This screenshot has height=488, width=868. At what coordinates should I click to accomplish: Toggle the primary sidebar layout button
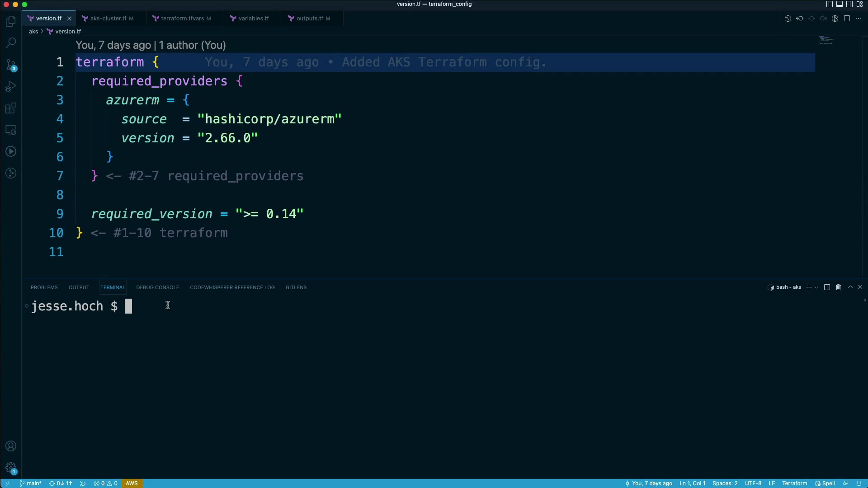coord(829,4)
